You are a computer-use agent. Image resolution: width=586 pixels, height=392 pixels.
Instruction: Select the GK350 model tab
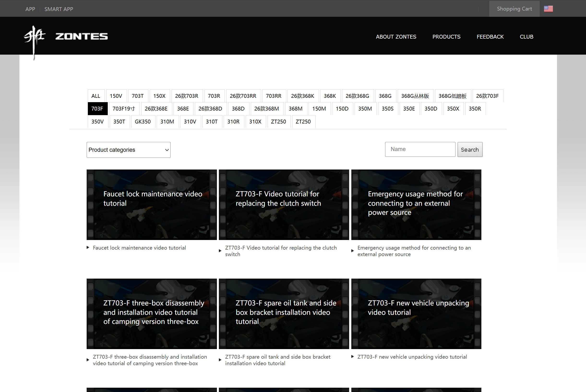(143, 122)
